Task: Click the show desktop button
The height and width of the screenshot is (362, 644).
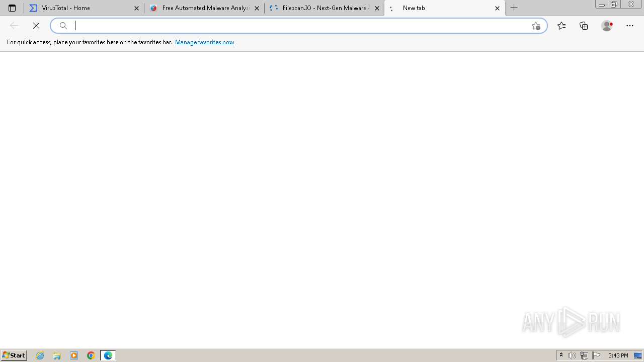Action: tap(638, 355)
